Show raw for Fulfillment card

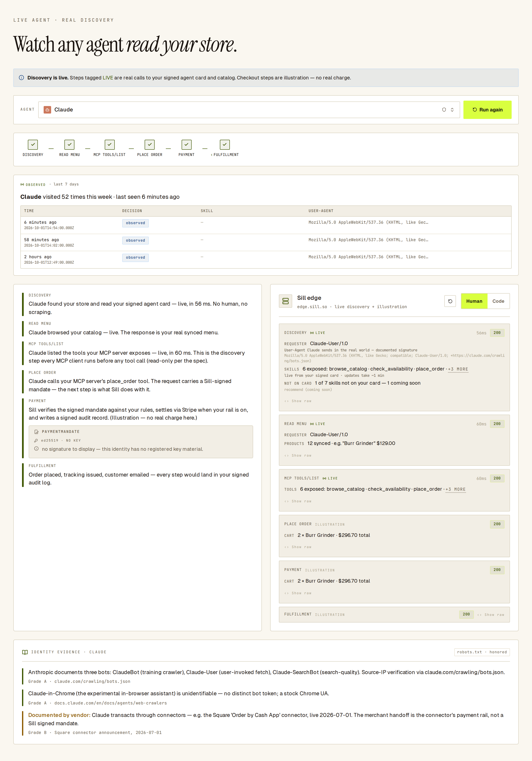pos(491,615)
